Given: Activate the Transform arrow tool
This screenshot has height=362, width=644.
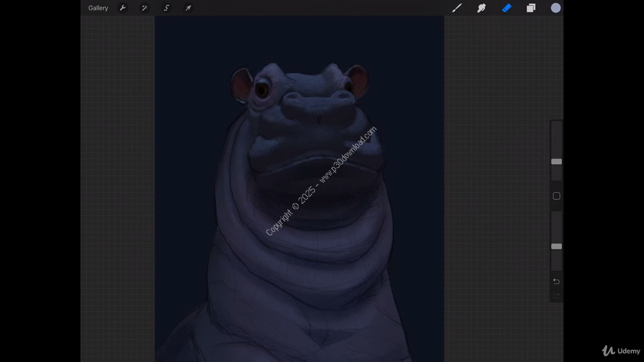Looking at the screenshot, I should [188, 8].
